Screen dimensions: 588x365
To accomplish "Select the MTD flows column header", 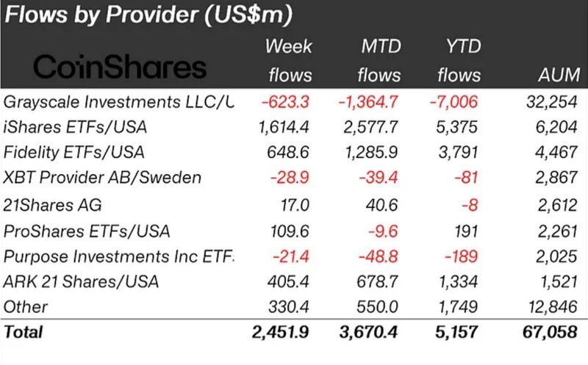I will coord(377,61).
